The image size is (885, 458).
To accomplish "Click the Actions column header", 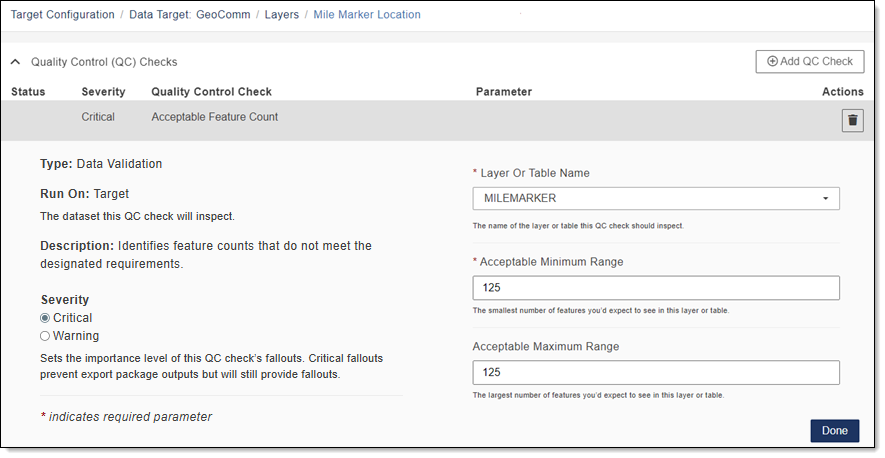I will pyautogui.click(x=842, y=92).
